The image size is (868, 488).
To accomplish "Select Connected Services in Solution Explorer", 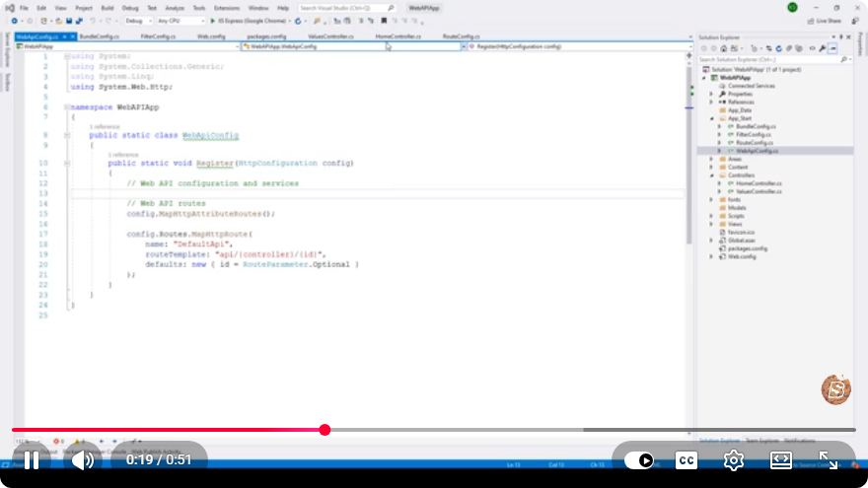I will [752, 87].
